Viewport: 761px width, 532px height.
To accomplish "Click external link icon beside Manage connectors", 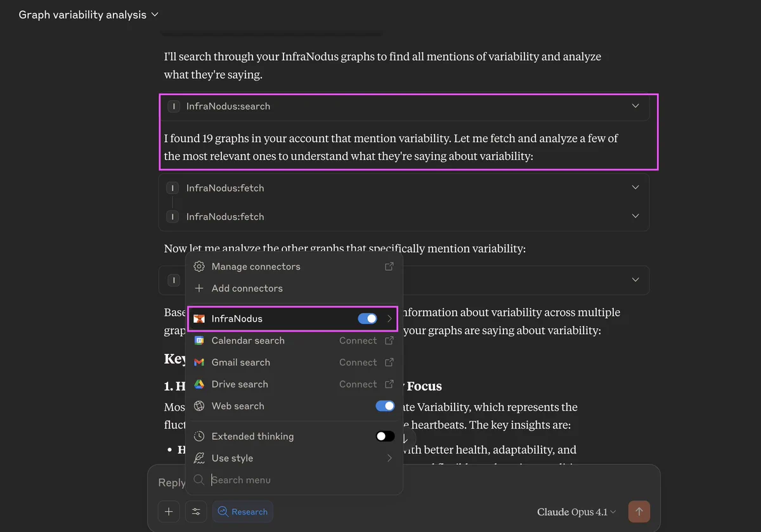I will 389,266.
